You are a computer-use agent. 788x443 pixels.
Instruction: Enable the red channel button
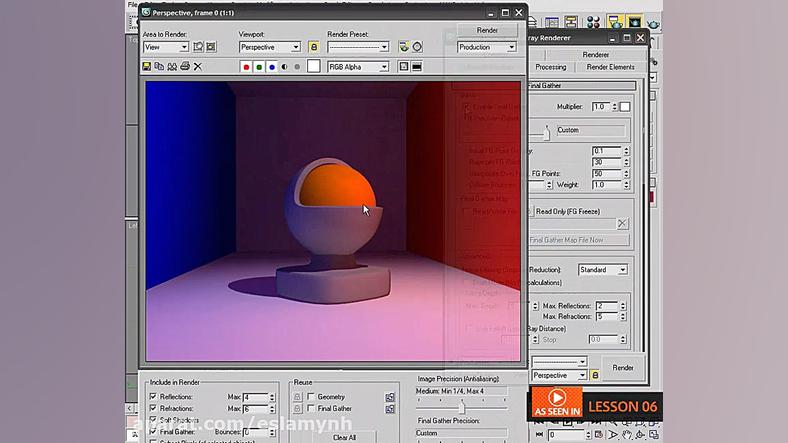pyautogui.click(x=246, y=66)
